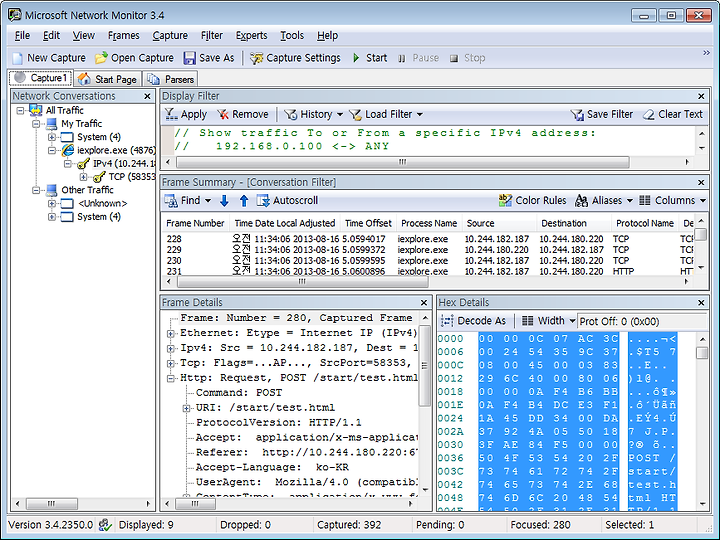Open the Frames menu

124,35
